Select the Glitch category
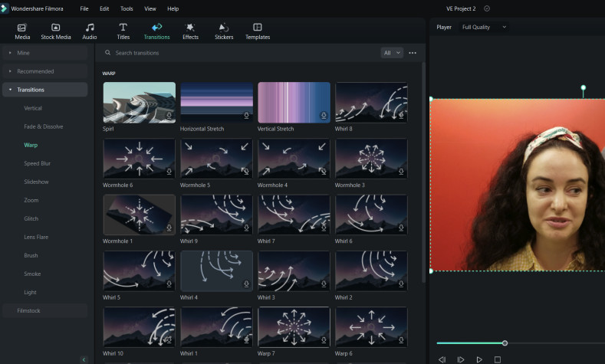Screen dimensions: 605x364 [31, 218]
